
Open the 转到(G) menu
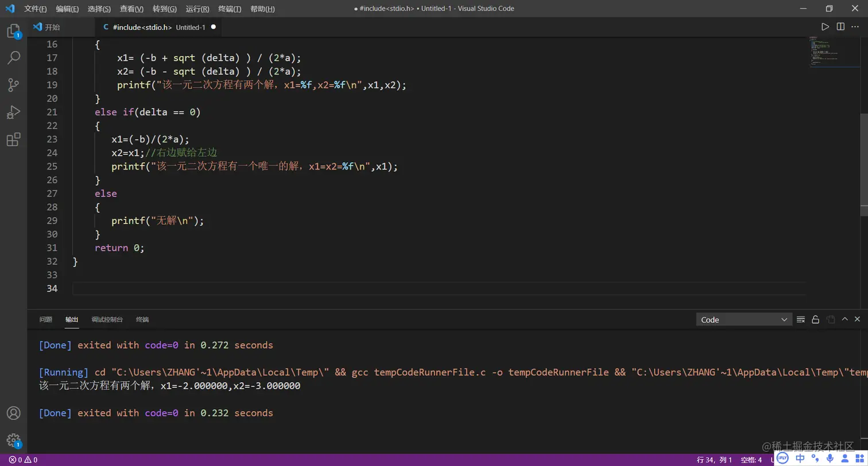tap(165, 9)
